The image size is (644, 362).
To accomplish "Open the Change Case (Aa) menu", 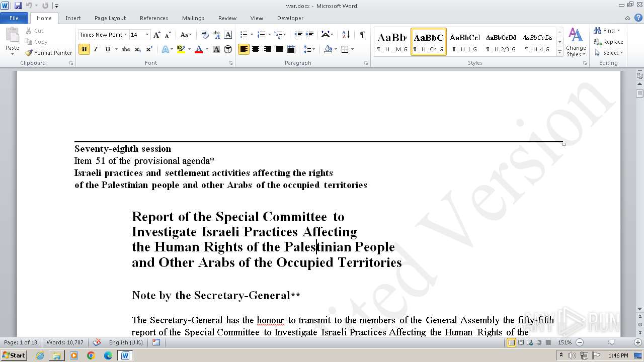I will (186, 35).
